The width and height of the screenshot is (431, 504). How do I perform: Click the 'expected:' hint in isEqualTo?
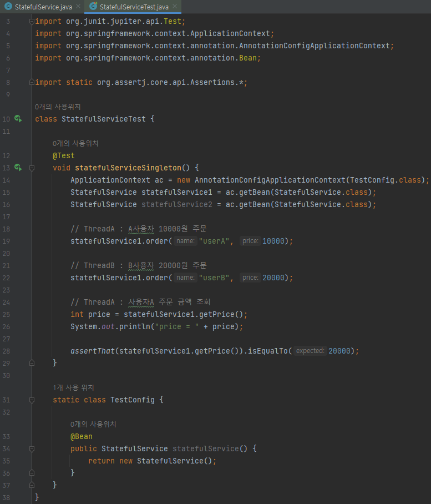(x=310, y=351)
